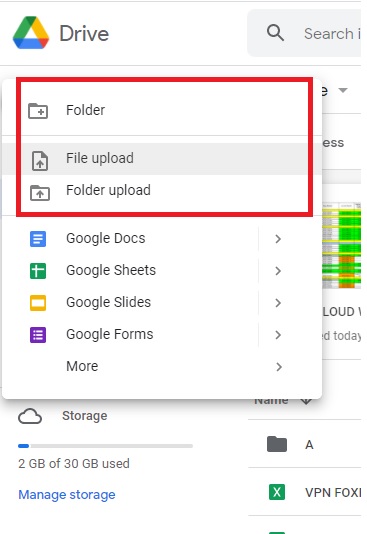Expand the Google Slides submenu arrow

(278, 303)
